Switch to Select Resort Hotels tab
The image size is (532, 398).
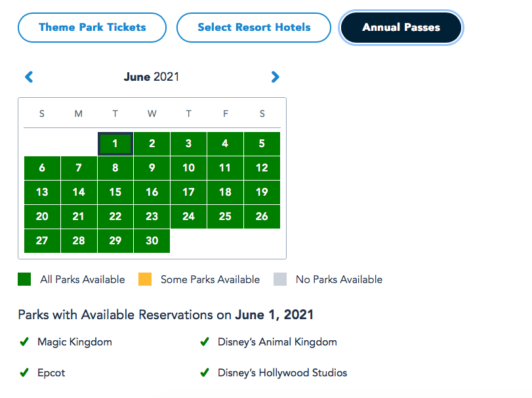point(254,28)
